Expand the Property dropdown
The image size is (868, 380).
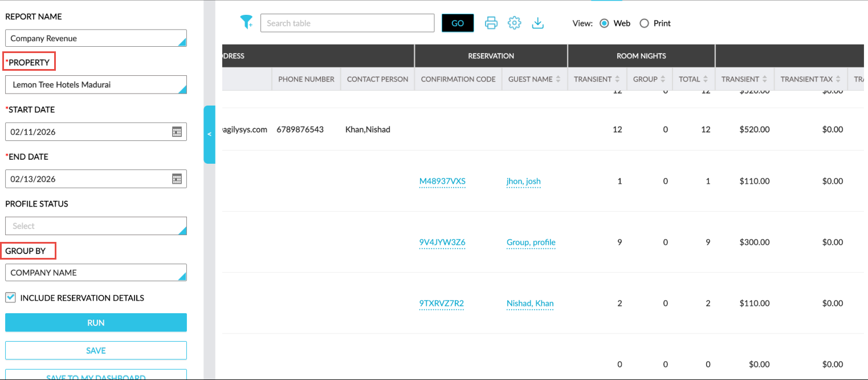point(96,84)
